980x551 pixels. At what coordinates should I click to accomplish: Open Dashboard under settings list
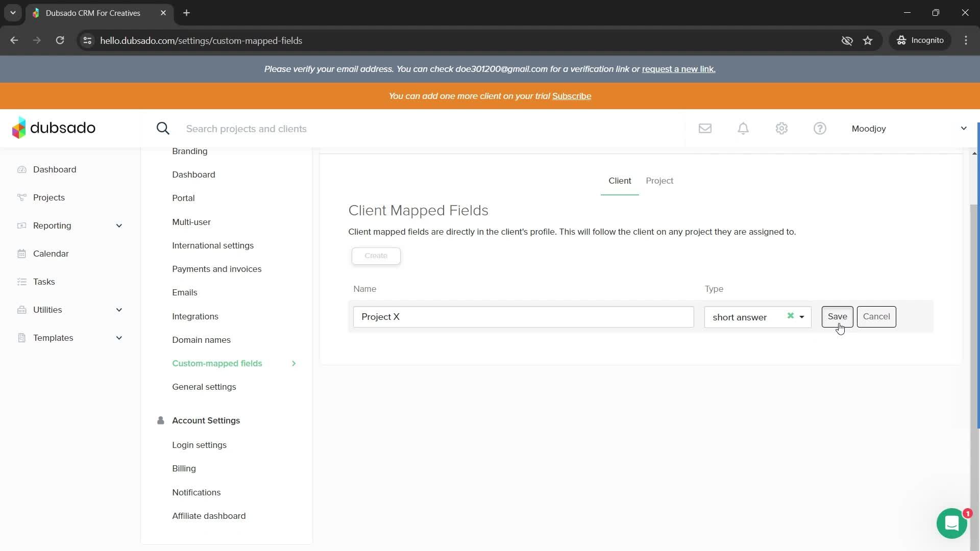193,174
